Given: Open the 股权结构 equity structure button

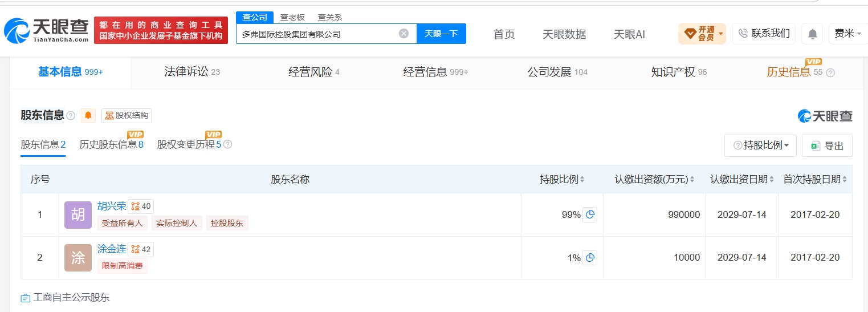Looking at the screenshot, I should (x=127, y=115).
